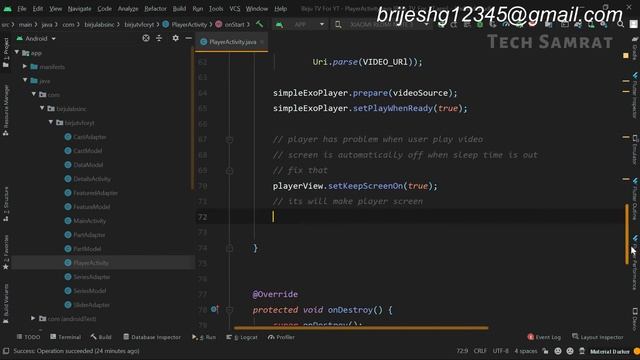Open the File menu

[x=22, y=9]
